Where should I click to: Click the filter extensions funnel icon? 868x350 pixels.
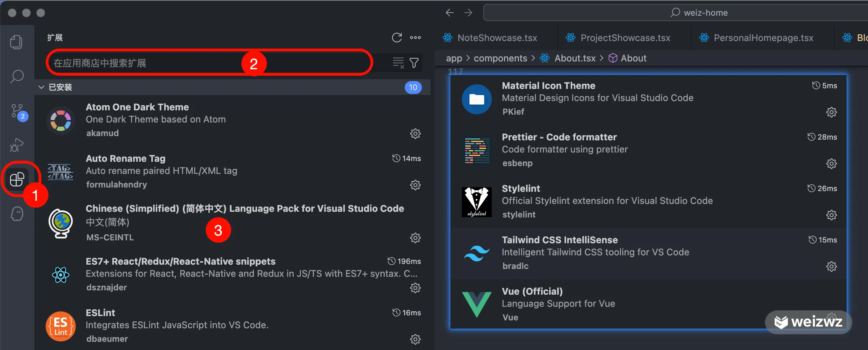point(414,63)
